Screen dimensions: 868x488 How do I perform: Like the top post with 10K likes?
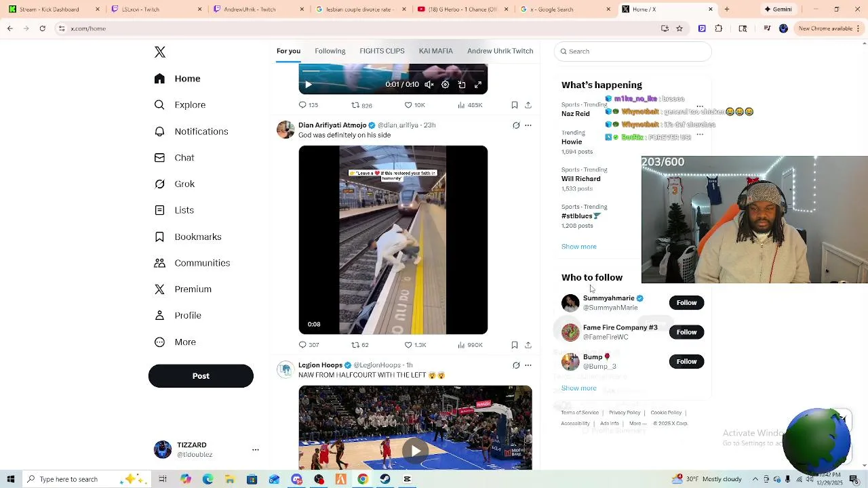[x=414, y=105]
